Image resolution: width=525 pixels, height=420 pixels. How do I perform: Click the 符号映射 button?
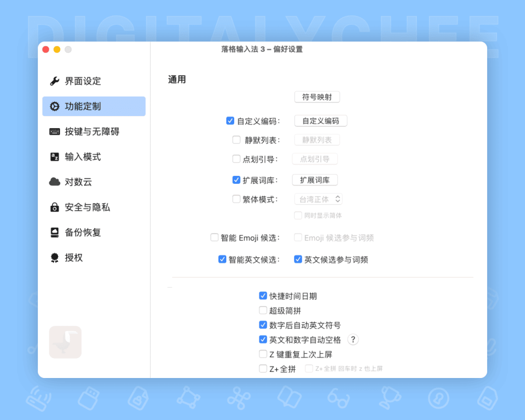(317, 97)
